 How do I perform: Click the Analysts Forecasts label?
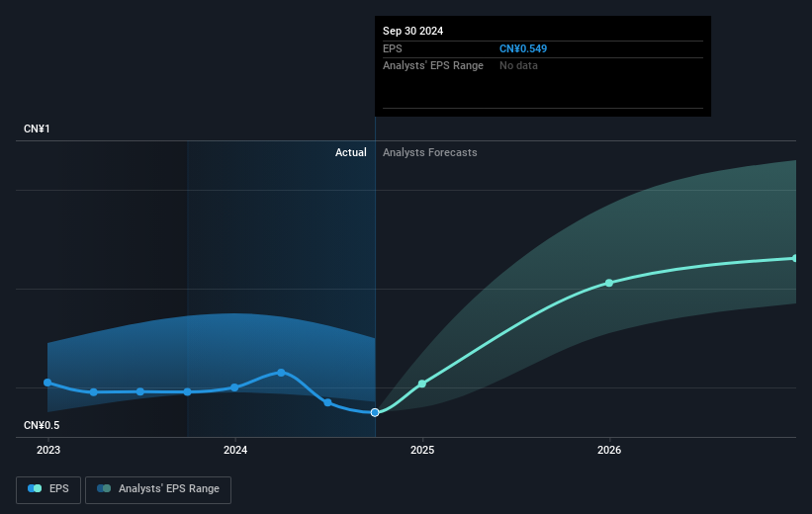tap(430, 152)
